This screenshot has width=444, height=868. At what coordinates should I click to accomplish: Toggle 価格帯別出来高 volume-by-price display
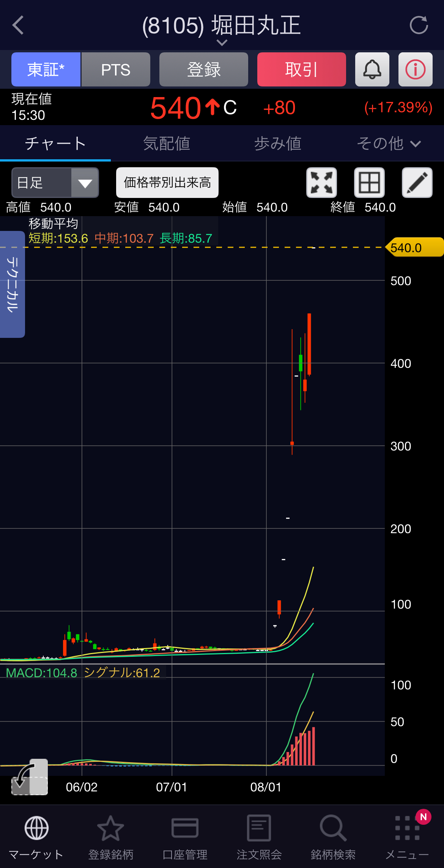point(167,183)
